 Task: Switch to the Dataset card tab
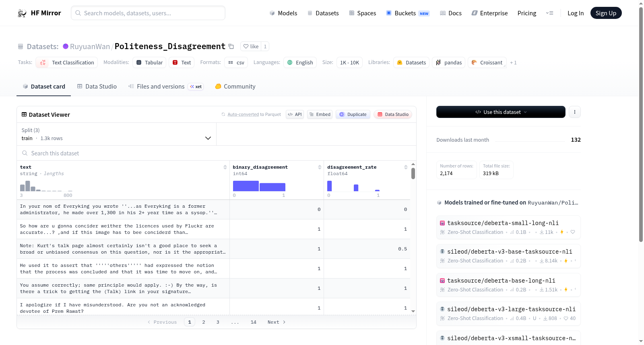click(43, 86)
